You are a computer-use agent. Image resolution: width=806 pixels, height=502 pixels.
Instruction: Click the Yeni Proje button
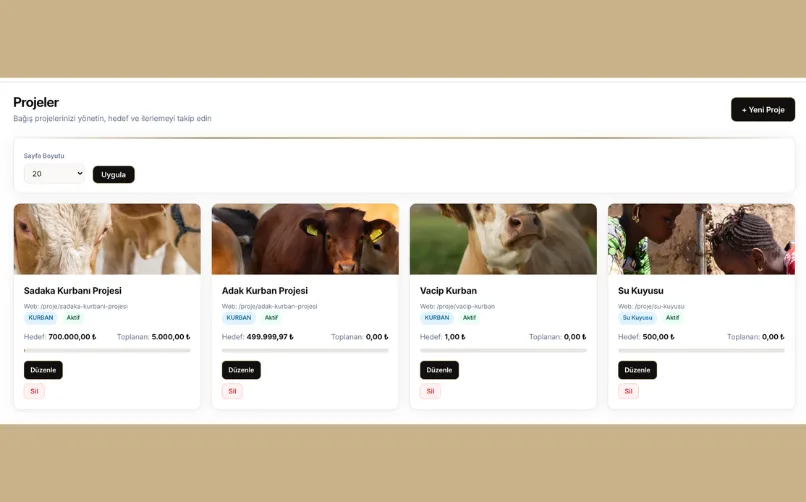[x=763, y=109]
